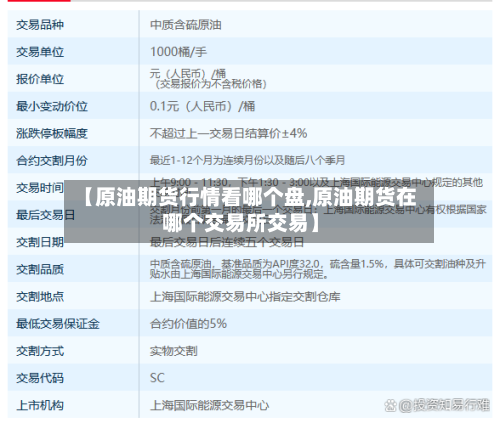Click the article title overlay banner

[249, 211]
